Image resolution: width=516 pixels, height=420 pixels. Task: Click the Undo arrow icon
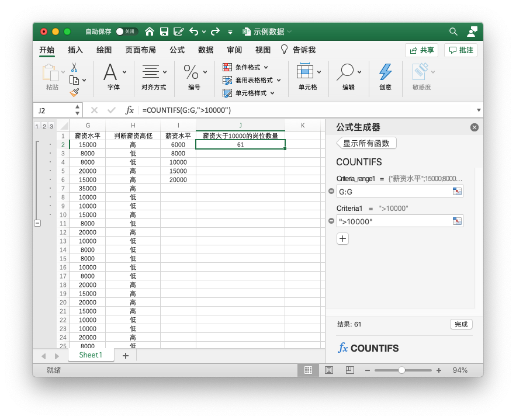193,32
